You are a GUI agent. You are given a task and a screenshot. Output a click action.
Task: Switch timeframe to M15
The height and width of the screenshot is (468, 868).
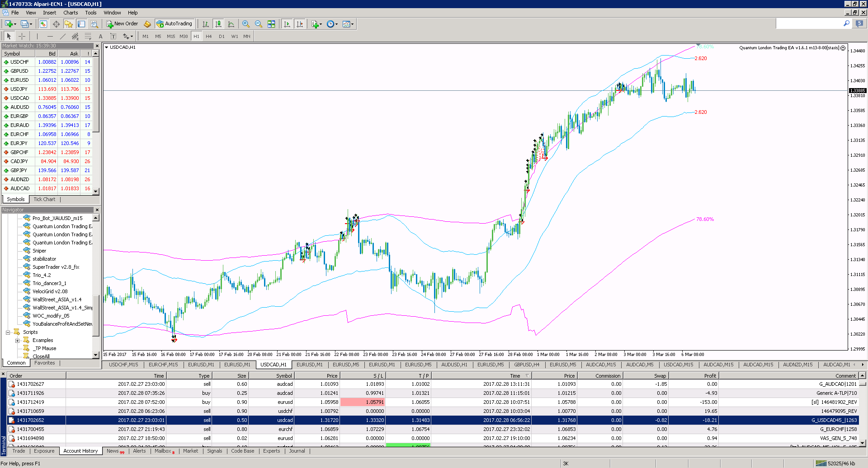[x=171, y=36]
